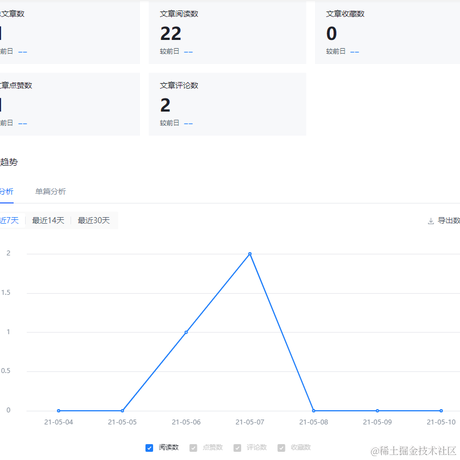Click the 1.5 y-axis value
This screenshot has width=460, height=460.
coord(6,293)
